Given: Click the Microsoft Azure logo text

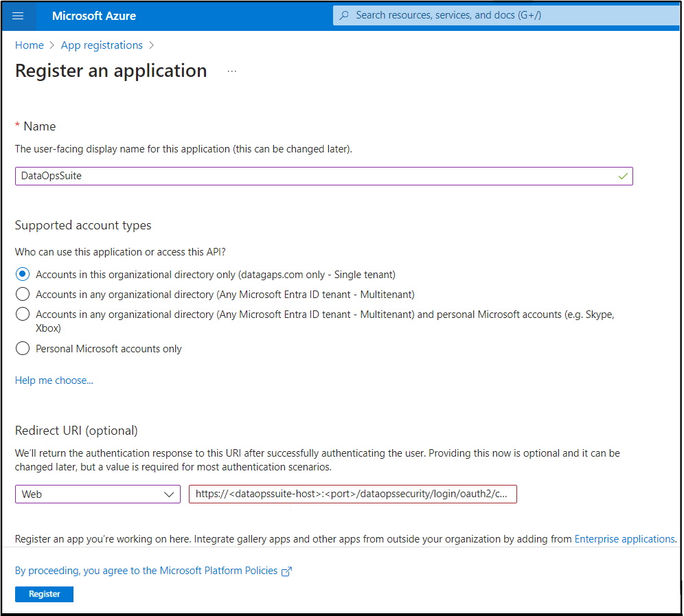Looking at the screenshot, I should click(x=94, y=16).
